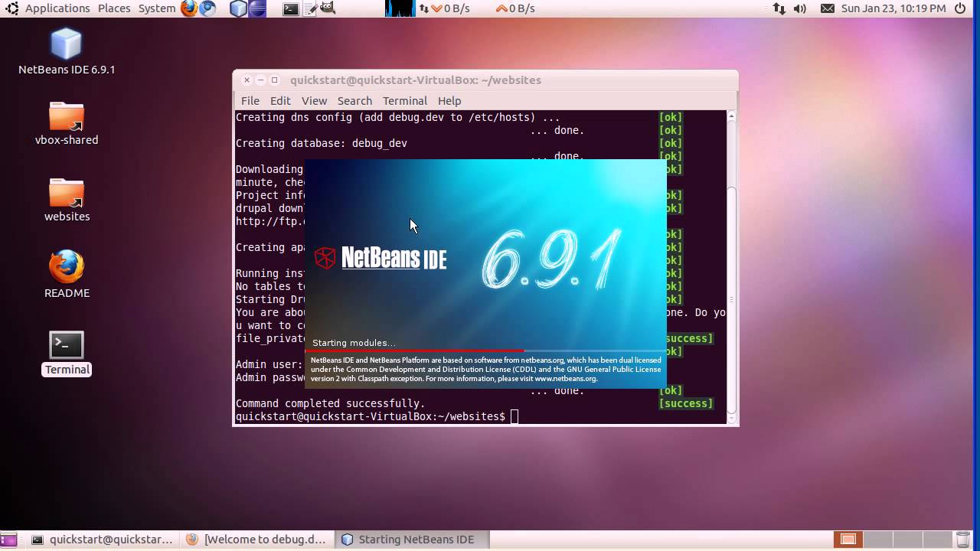This screenshot has width=980, height=551.
Task: Switch to Starting NetBeans IDE taskbar entry
Action: (x=413, y=540)
